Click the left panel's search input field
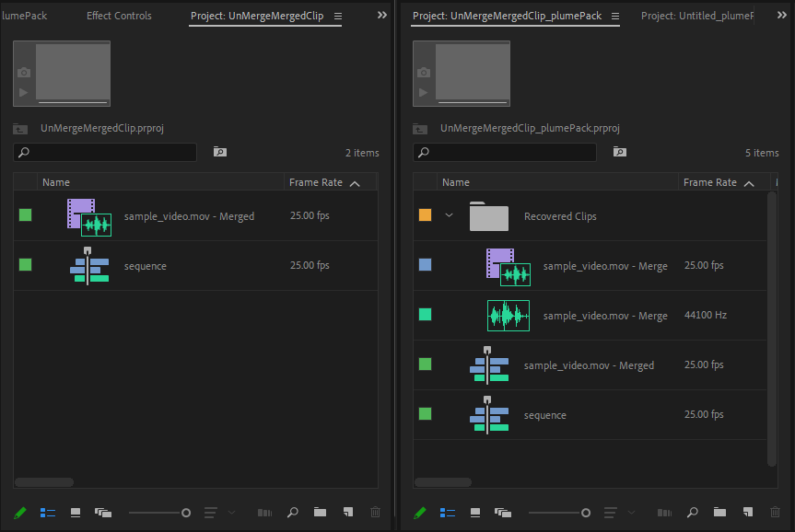 [106, 152]
